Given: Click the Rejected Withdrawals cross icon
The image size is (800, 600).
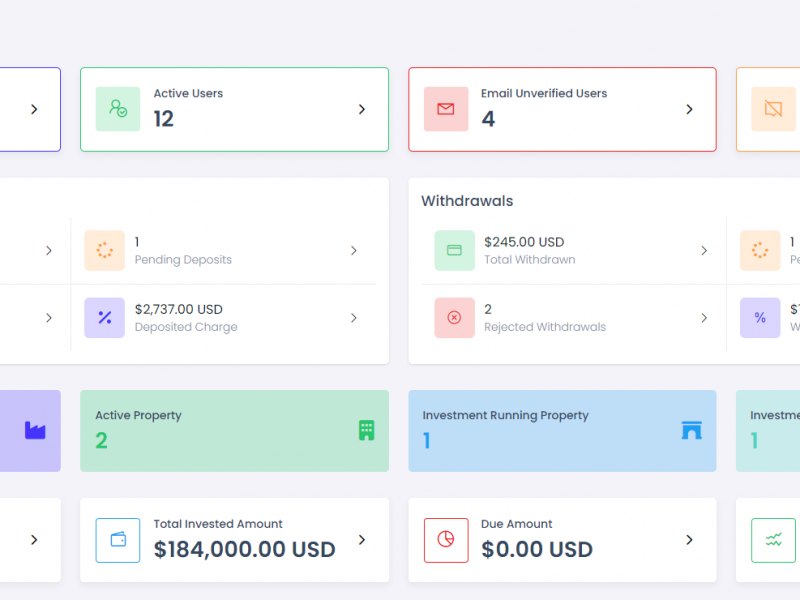Looking at the screenshot, I should coord(455,317).
